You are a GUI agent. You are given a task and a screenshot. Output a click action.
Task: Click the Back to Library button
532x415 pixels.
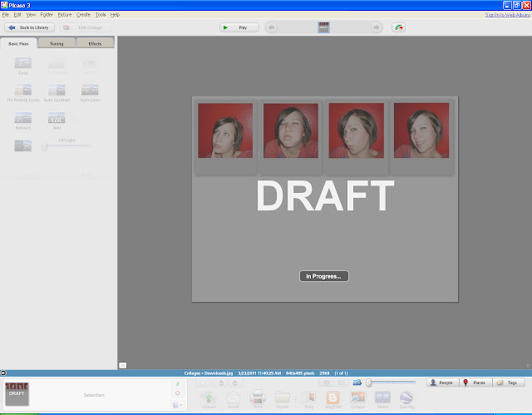click(x=29, y=27)
